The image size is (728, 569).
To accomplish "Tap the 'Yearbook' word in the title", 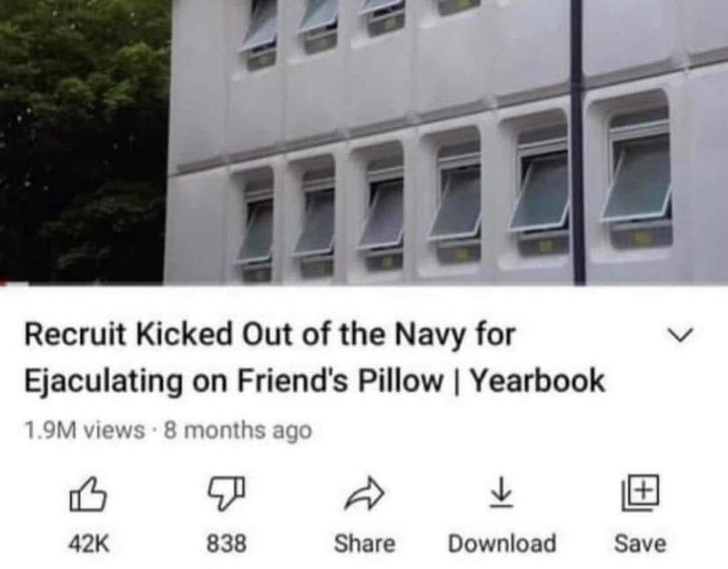I will (538, 381).
